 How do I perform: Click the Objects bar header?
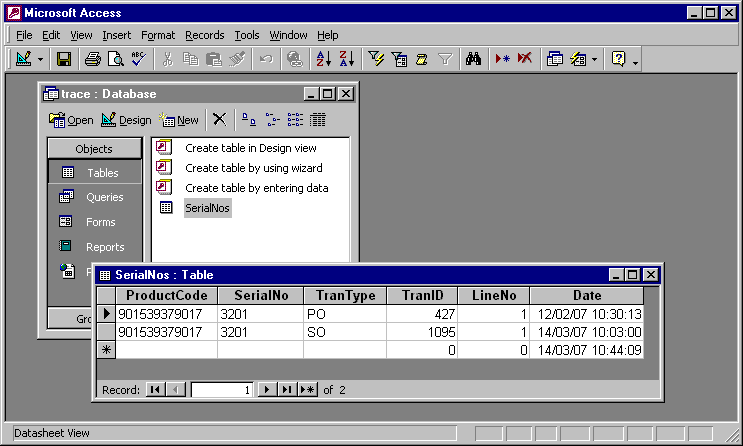tap(94, 149)
